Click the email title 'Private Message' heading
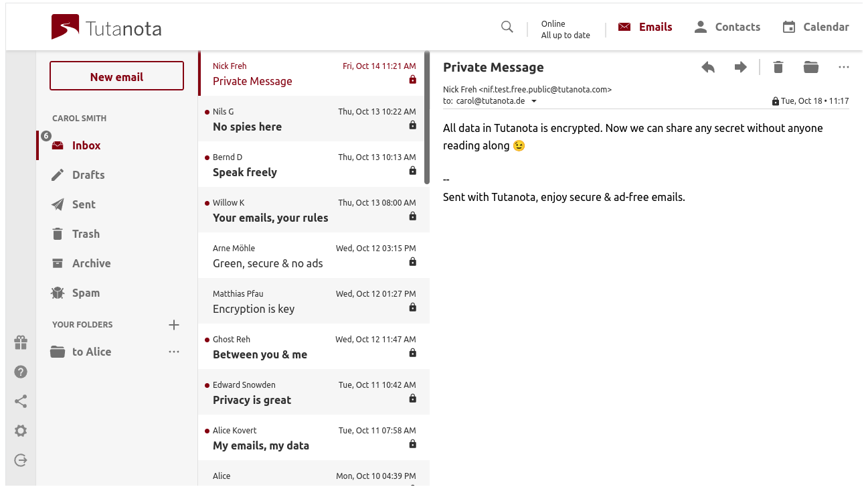 [493, 67]
